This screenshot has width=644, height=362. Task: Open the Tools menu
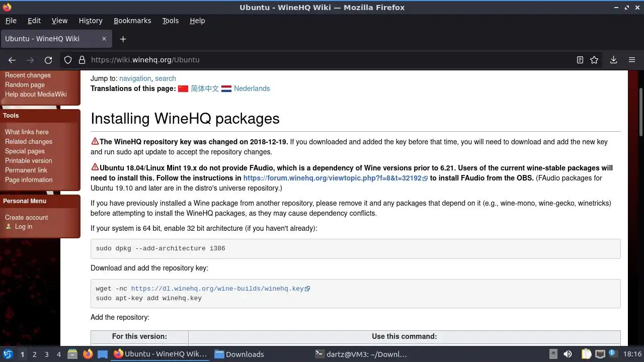(x=170, y=21)
